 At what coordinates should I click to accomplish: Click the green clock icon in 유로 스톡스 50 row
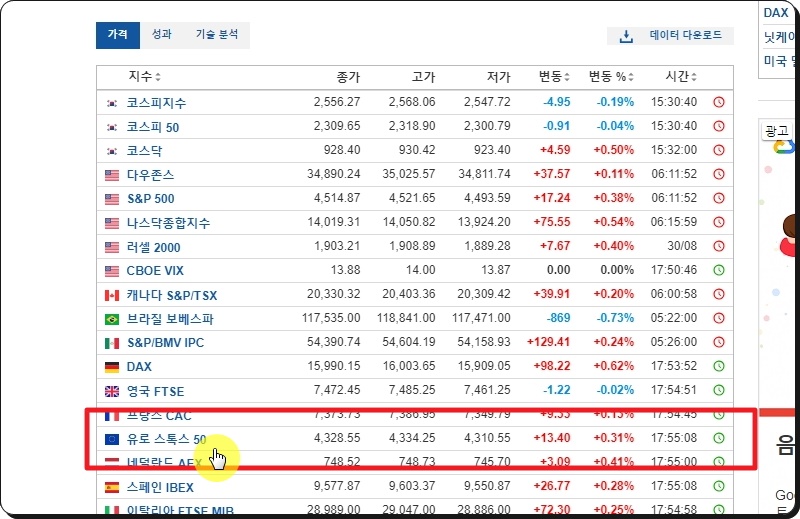point(719,438)
